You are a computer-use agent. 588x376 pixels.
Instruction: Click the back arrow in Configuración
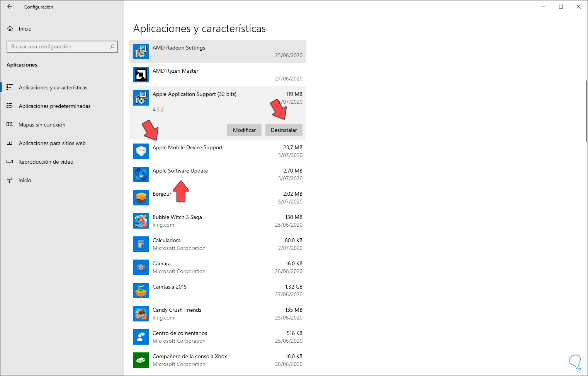(10, 7)
